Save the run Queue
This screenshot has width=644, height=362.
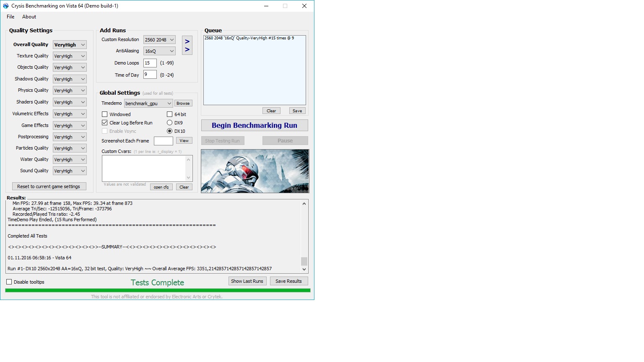coord(297,111)
